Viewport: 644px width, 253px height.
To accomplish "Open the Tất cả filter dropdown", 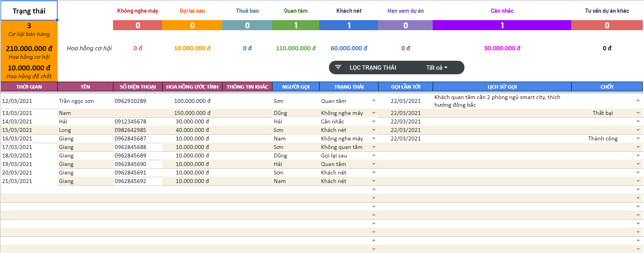I will coord(437,68).
